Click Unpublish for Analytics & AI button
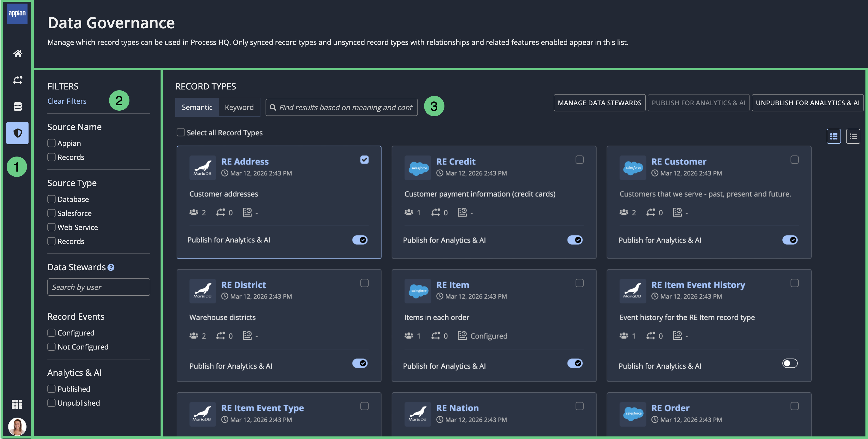Screen dimensions: 868x439 click(x=807, y=103)
